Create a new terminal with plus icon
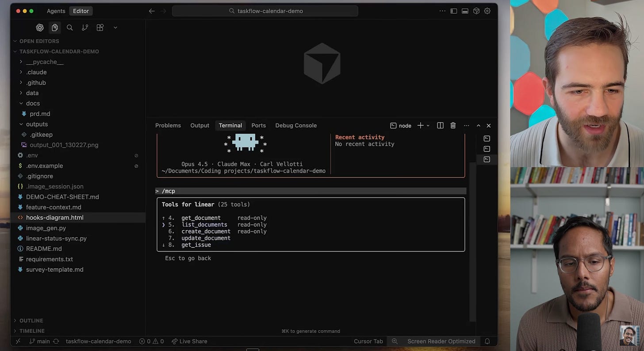644x351 pixels. (420, 126)
